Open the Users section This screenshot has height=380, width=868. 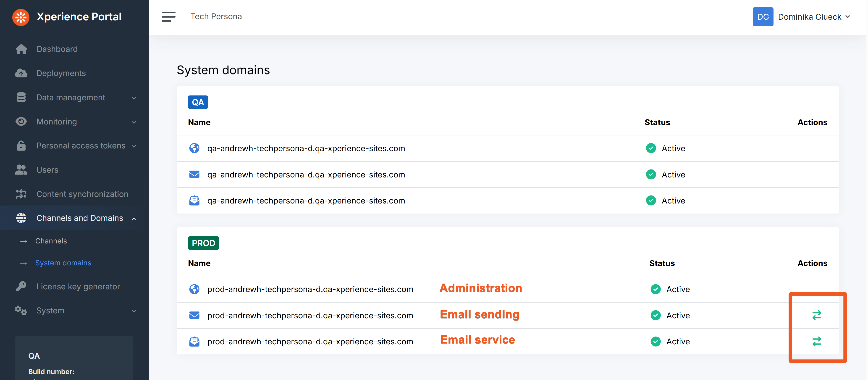(47, 170)
